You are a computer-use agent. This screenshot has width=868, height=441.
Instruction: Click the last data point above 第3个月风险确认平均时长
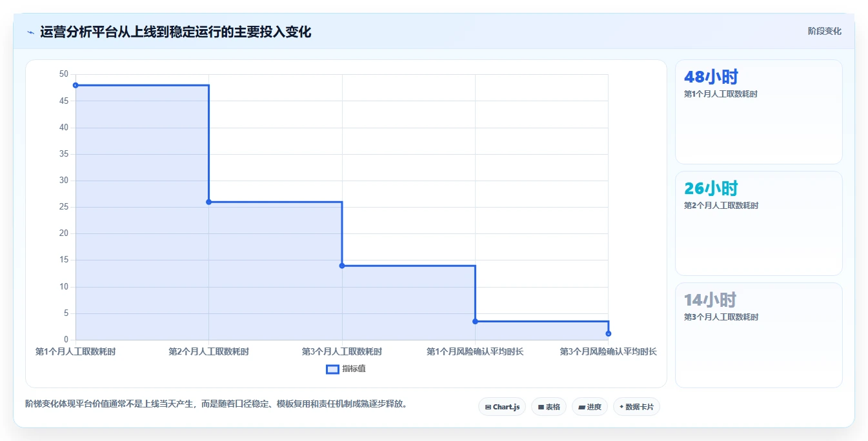609,333
